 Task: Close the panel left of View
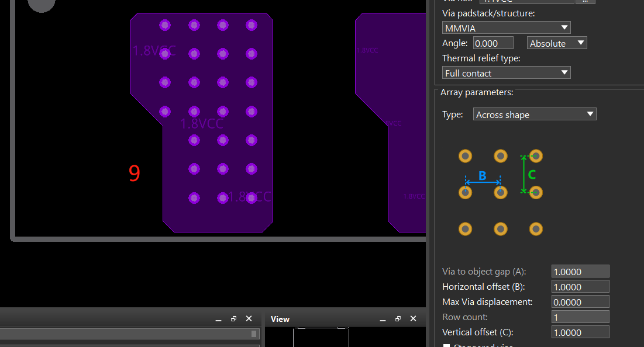click(x=249, y=319)
